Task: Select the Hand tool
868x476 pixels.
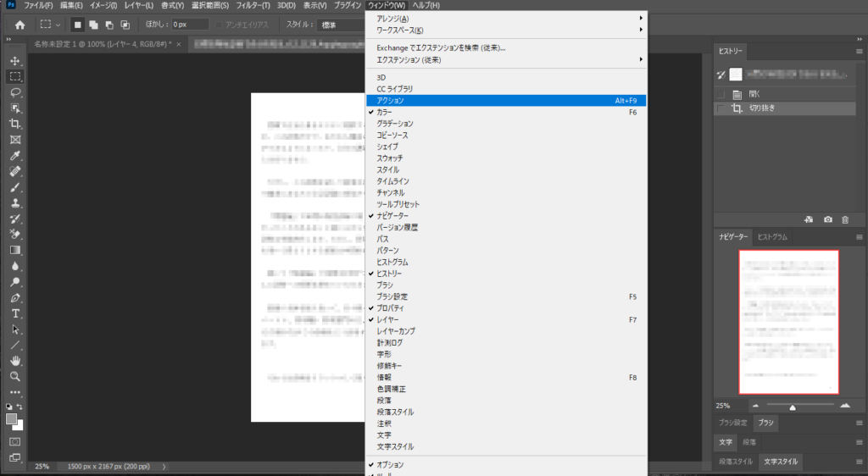Action: coord(15,361)
